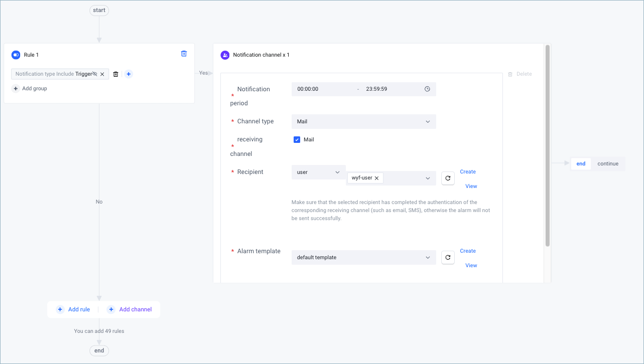Click the Rule 1 title
Screen dimensions: 644x364
(x=31, y=55)
